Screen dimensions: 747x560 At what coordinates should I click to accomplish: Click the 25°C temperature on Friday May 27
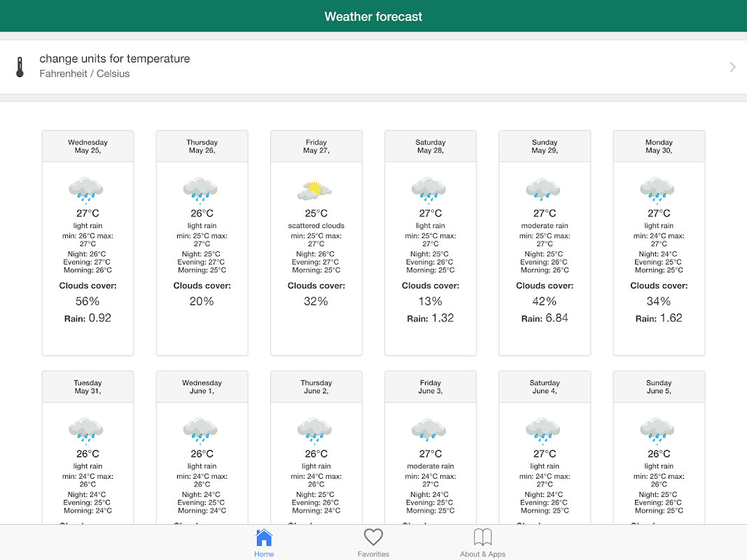coord(316,213)
